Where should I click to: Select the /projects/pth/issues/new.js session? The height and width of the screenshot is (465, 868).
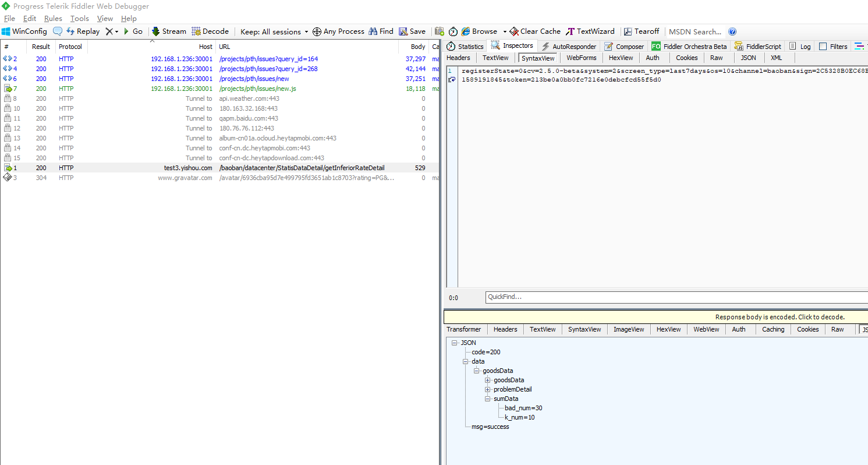point(220,89)
